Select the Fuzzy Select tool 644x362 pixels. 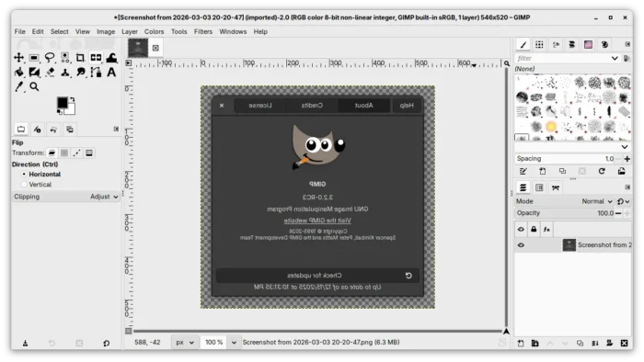point(65,57)
